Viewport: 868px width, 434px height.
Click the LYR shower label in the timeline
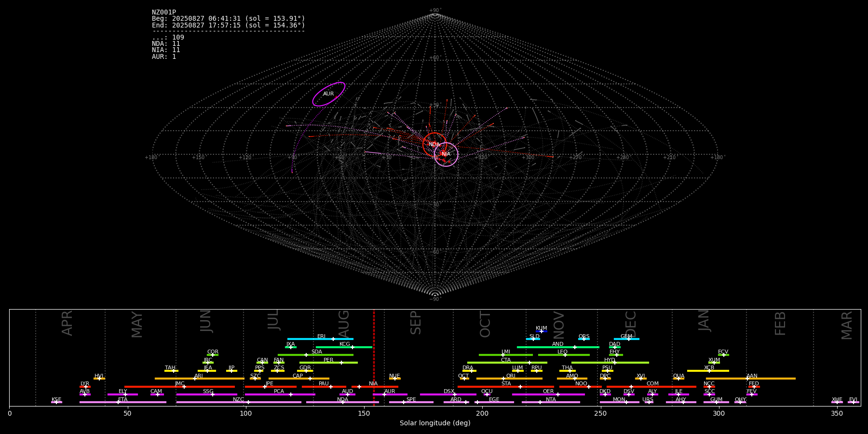click(x=85, y=384)
